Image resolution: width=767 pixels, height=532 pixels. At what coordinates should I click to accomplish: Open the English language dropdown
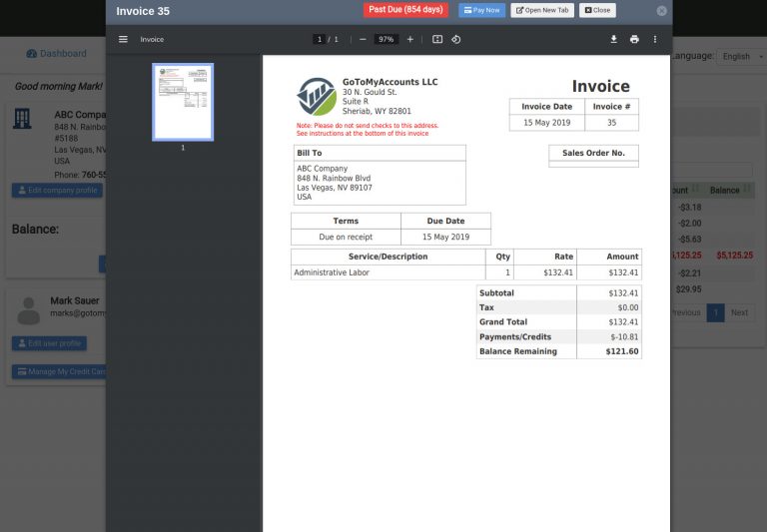741,56
